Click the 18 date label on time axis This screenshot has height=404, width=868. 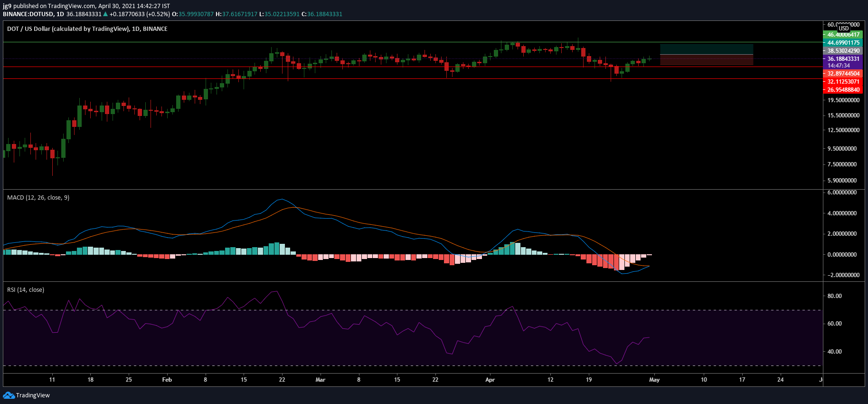[91, 380]
